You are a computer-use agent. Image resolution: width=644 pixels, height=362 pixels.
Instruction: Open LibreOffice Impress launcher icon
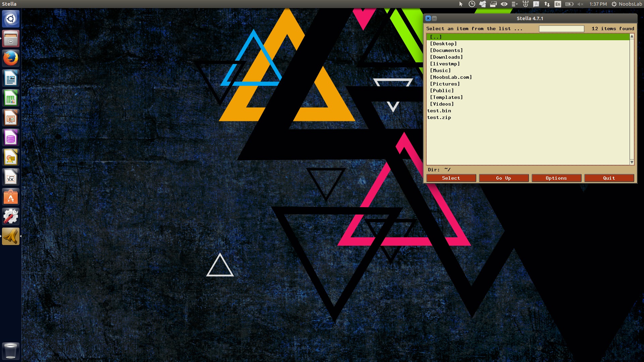(11, 118)
